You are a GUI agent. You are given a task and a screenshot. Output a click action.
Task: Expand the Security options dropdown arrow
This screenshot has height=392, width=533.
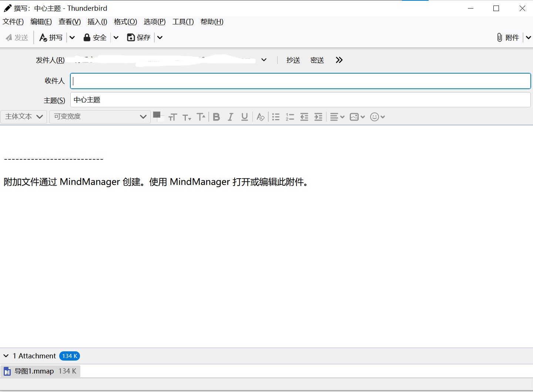(x=116, y=37)
